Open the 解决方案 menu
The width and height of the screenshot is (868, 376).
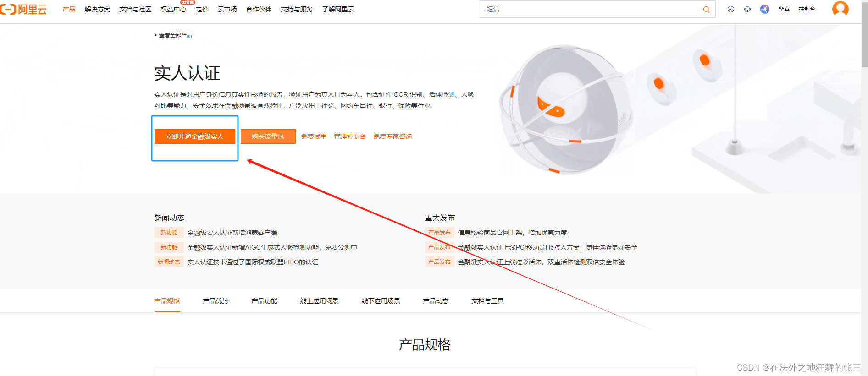[x=97, y=9]
